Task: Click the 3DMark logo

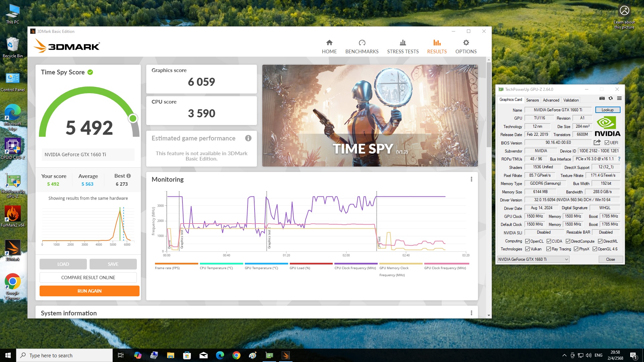Action: pos(67,46)
